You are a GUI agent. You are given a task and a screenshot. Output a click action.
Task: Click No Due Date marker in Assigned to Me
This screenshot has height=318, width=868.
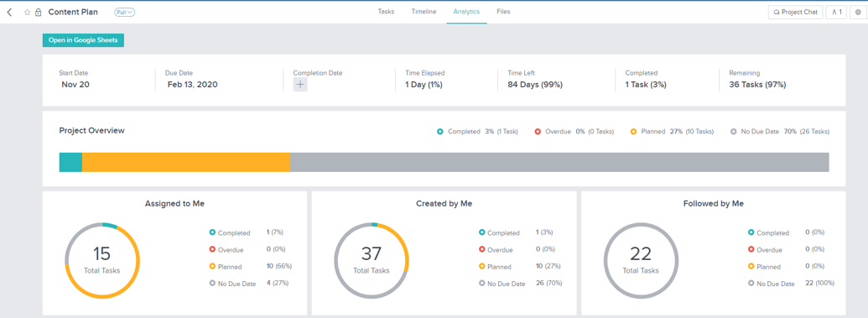pyautogui.click(x=212, y=283)
